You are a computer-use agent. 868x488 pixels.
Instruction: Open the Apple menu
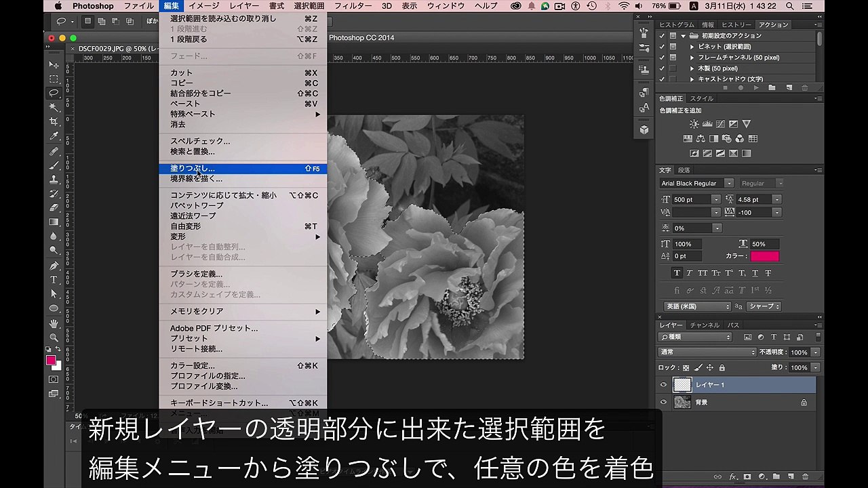pos(60,6)
